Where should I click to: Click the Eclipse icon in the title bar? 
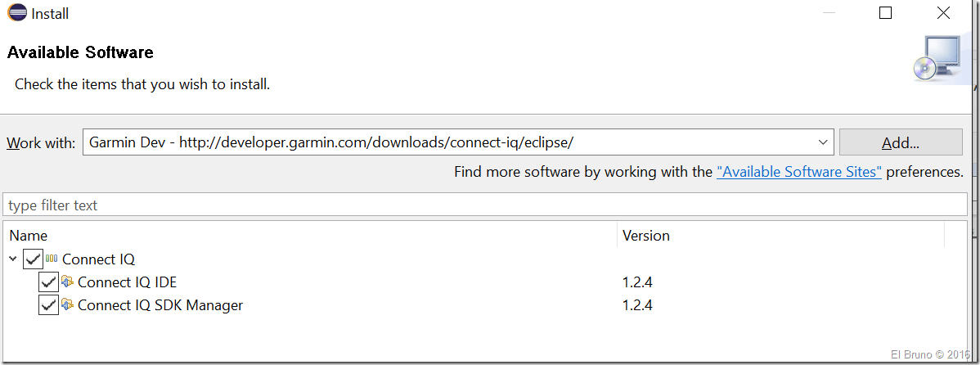click(x=16, y=13)
